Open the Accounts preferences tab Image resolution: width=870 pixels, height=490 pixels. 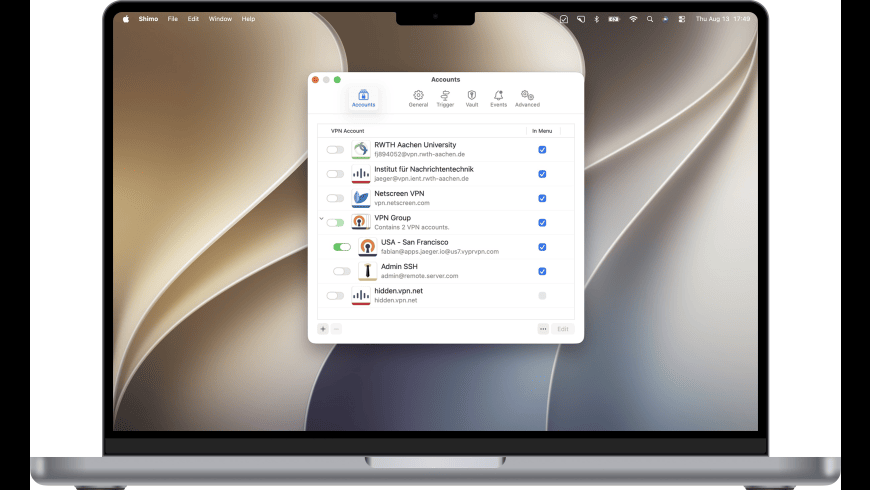coord(363,99)
